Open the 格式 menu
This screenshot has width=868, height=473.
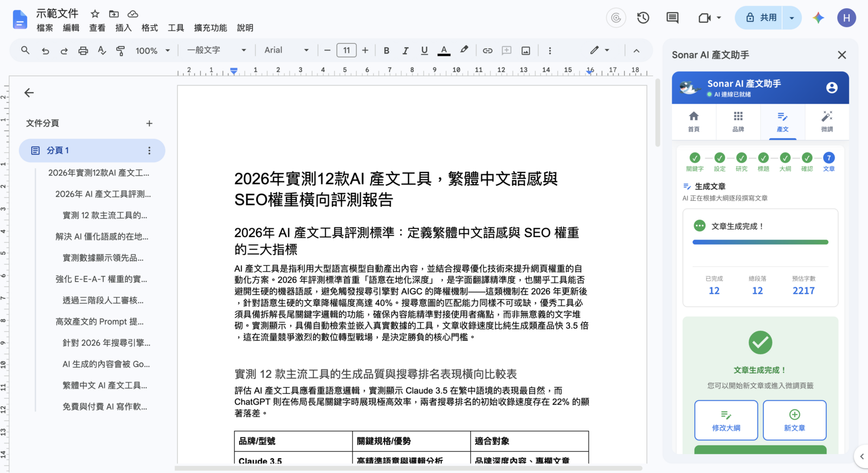point(149,28)
